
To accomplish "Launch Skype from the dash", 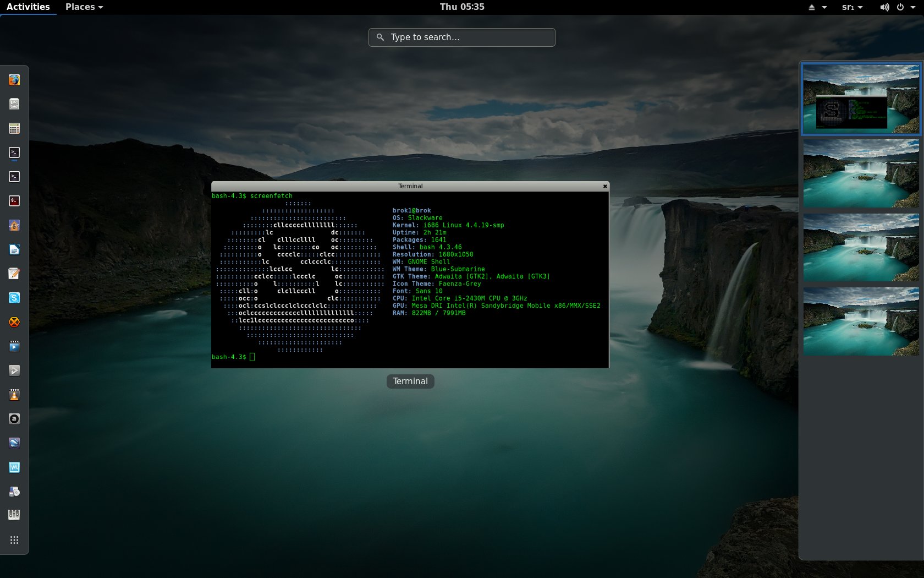I will (x=14, y=298).
